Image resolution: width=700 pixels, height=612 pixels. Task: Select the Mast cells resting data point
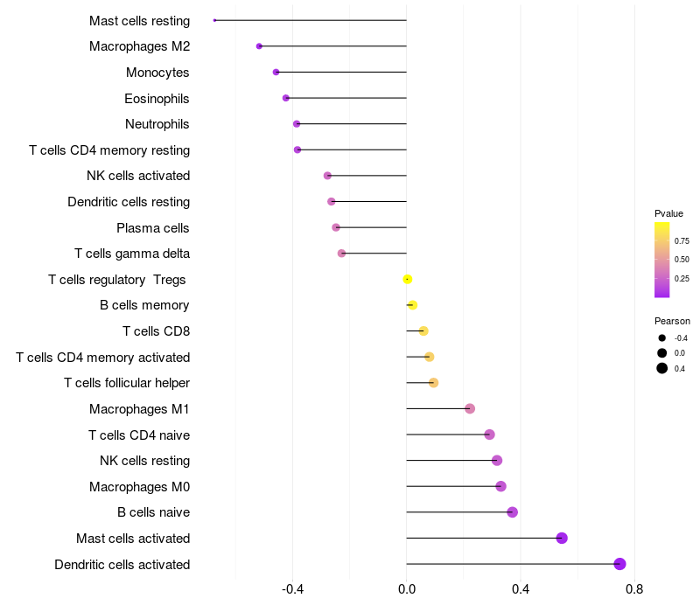[x=214, y=20]
